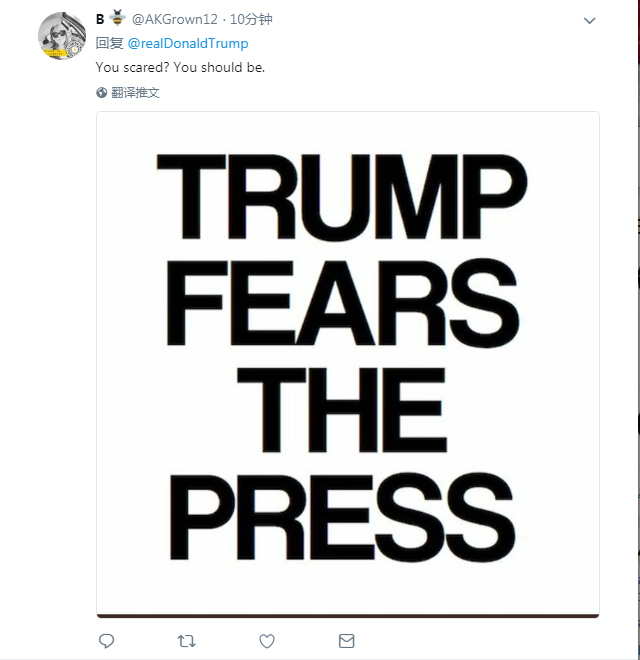
Task: Click the @AKGrown12 username handle
Action: tap(175, 19)
